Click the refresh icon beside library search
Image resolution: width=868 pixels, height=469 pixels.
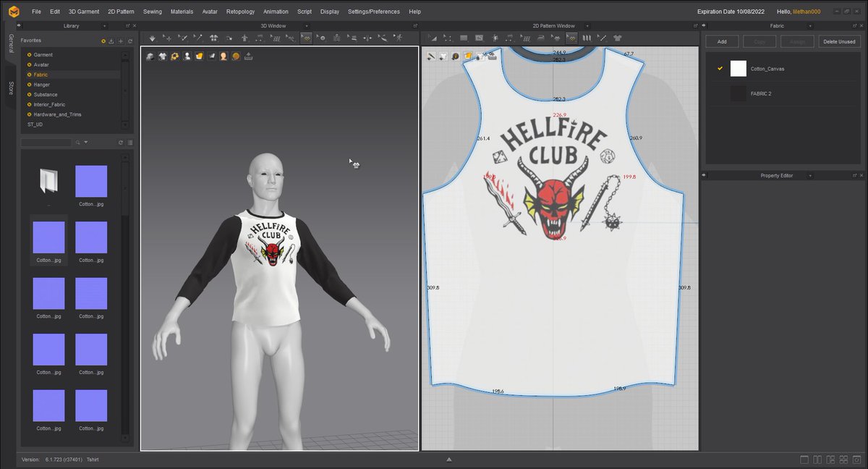(121, 143)
